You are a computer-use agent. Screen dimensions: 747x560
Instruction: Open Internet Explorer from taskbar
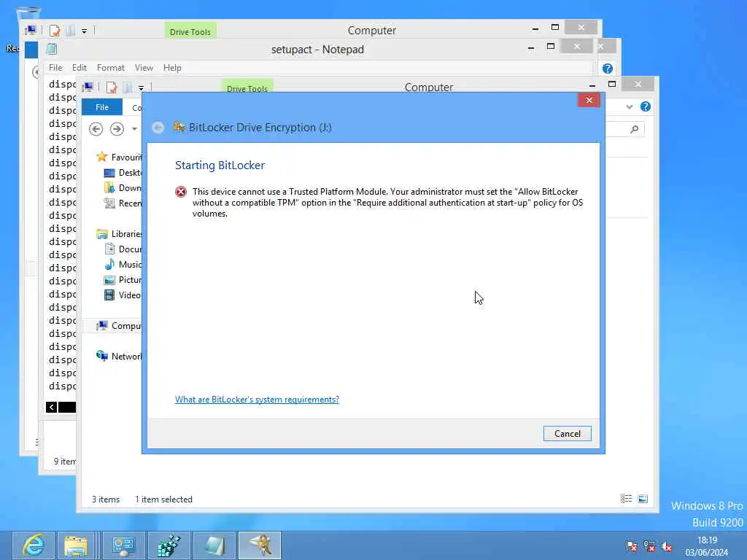(x=34, y=545)
